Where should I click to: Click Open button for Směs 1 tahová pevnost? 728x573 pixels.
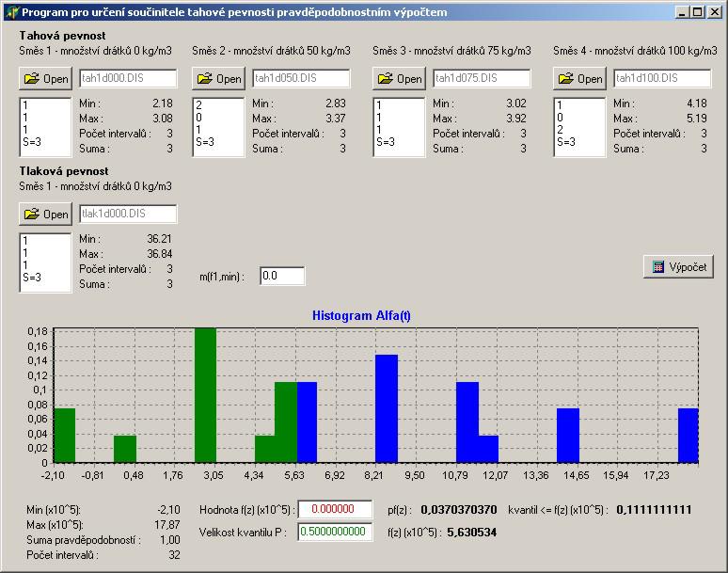(x=45, y=78)
